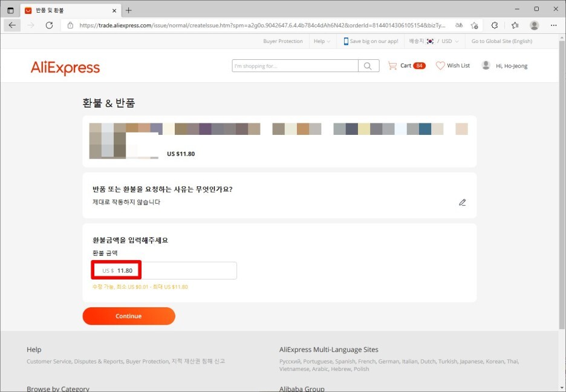Click the phone icon beside Save big on our app

(x=346, y=41)
